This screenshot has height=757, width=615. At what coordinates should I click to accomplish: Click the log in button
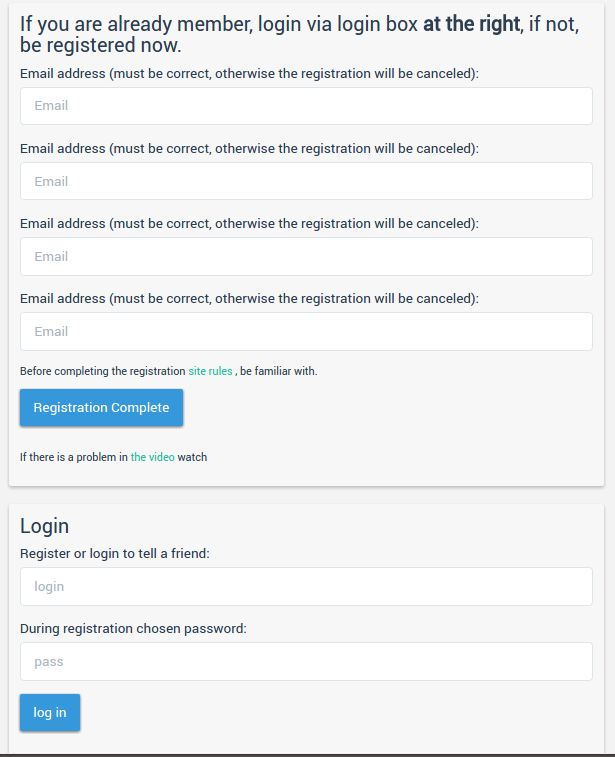pyautogui.click(x=50, y=713)
